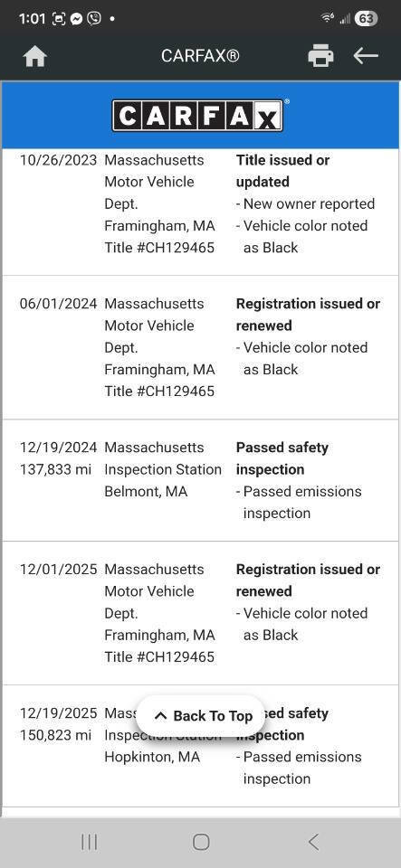Viewport: 401px width, 868px height.
Task: Tap the 137,833 mi odometer reading
Action: point(55,469)
